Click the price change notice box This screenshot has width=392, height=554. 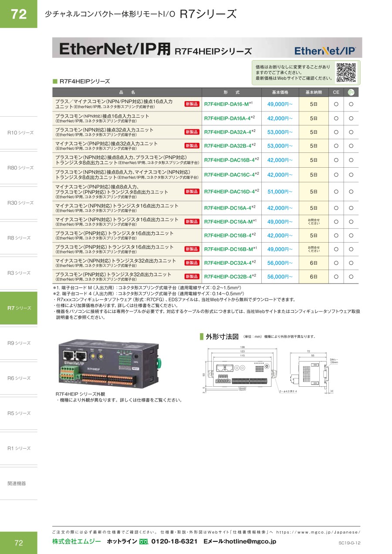click(306, 73)
